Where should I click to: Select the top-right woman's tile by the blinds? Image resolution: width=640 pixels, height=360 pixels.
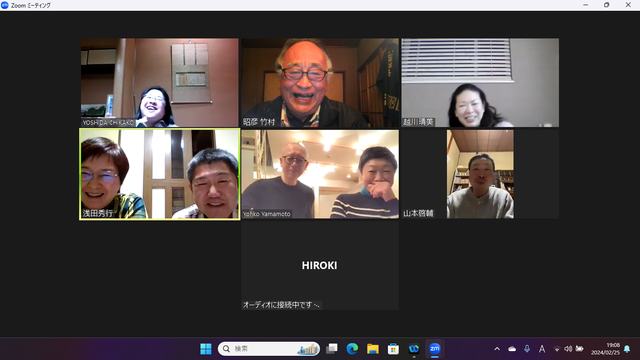pos(480,82)
